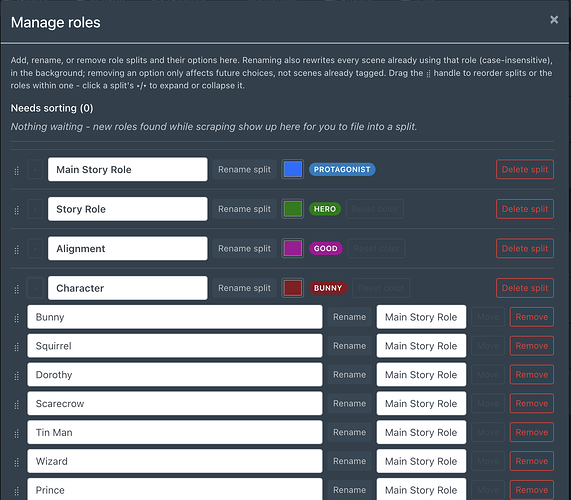This screenshot has width=571, height=500.
Task: Click Move button in Dorothy row
Action: click(x=488, y=374)
